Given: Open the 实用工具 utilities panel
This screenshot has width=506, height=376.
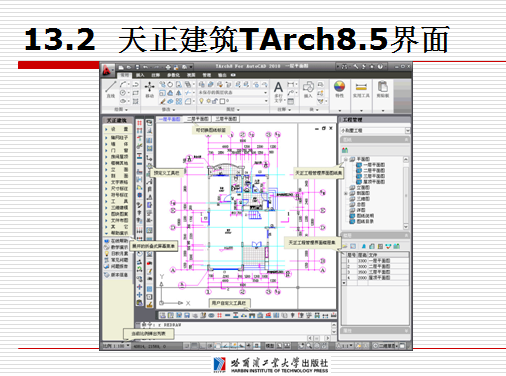Looking at the screenshot, I should 361,90.
